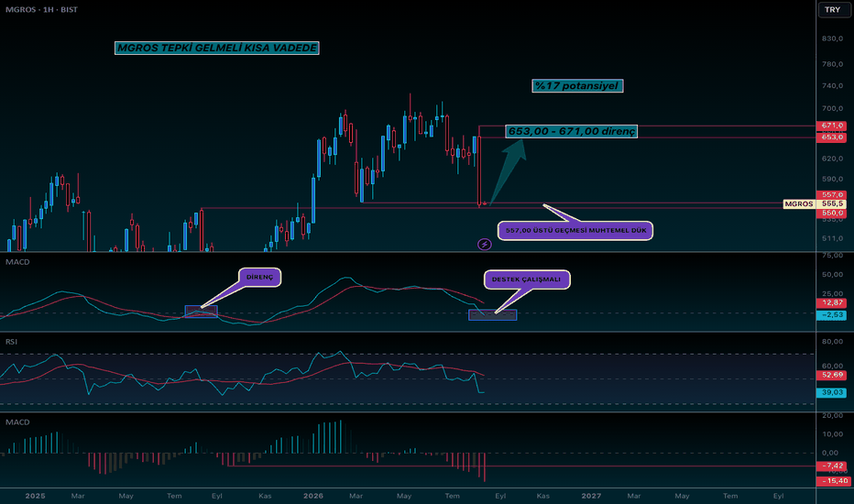854x504 pixels.
Task: Click the DESTEK ÇALIŞMALI callout bubble
Action: tap(527, 279)
